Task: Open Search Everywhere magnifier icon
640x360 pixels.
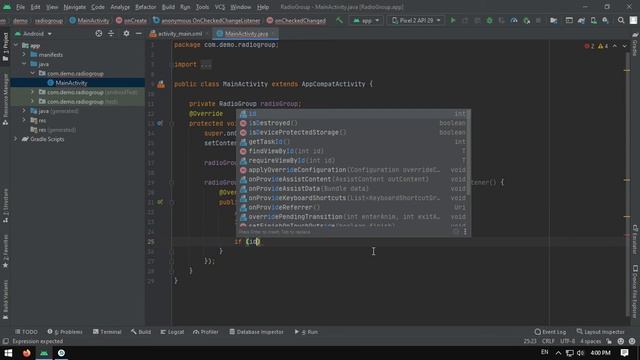Action: coord(621,20)
